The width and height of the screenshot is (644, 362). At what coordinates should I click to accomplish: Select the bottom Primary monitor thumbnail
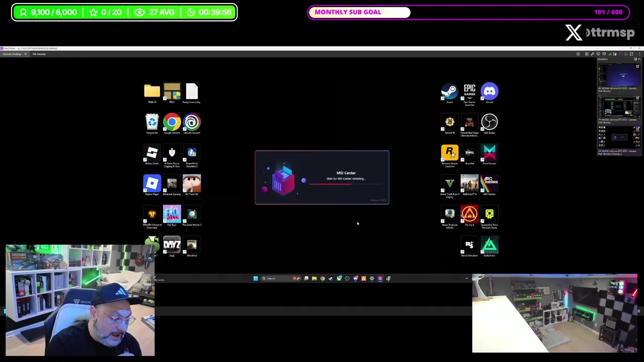[619, 138]
